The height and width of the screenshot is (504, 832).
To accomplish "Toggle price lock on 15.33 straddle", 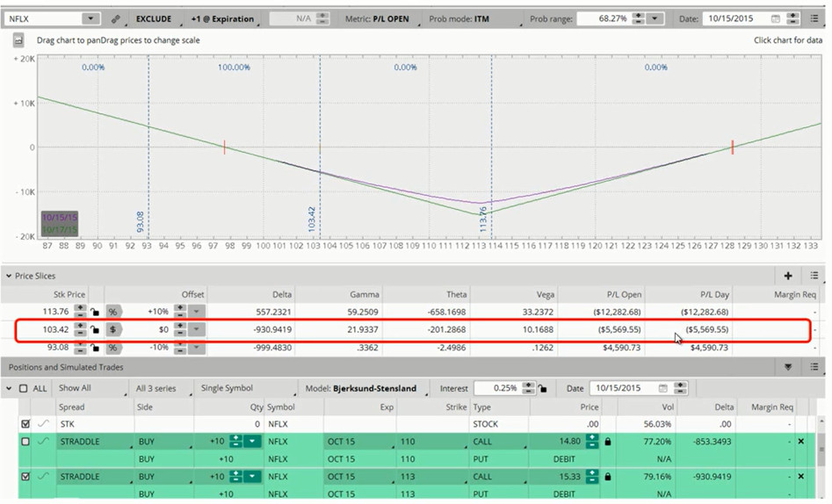I will (x=608, y=477).
